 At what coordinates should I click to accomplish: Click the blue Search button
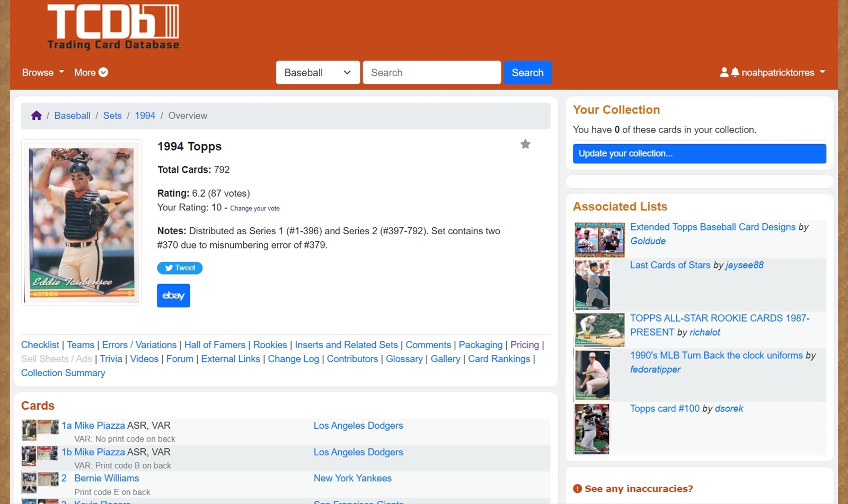click(527, 73)
